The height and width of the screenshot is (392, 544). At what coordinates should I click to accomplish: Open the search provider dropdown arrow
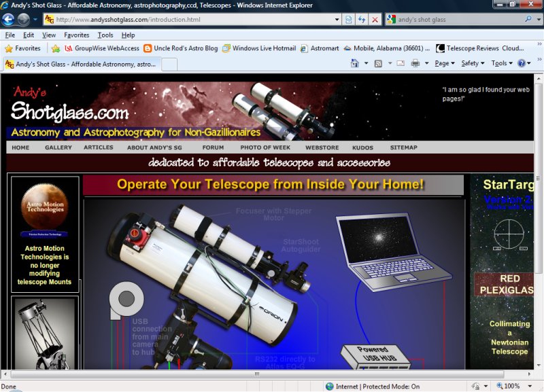pos(539,20)
